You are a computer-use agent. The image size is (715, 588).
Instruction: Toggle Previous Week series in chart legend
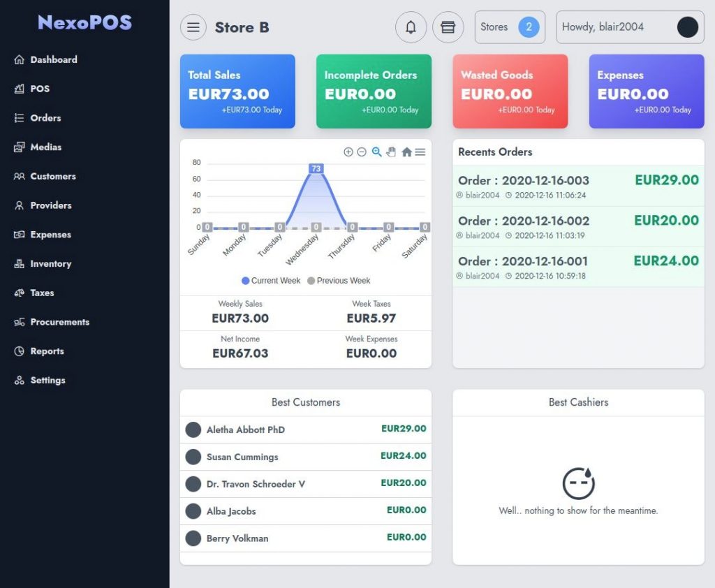(x=339, y=281)
